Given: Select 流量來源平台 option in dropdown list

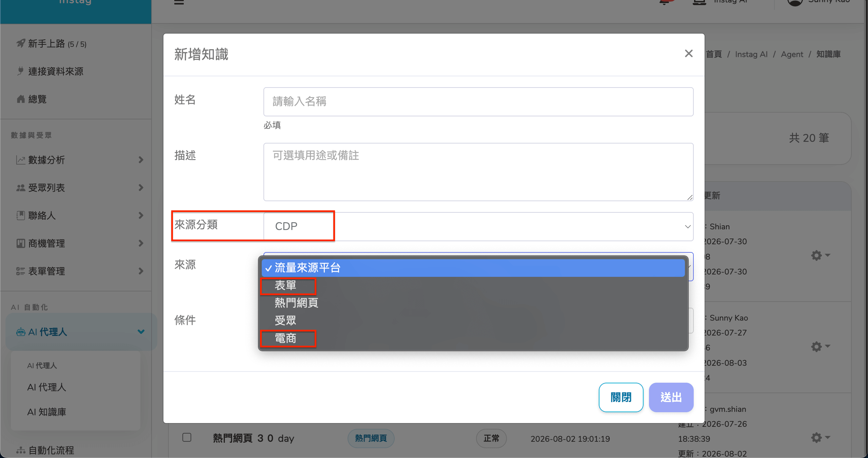Looking at the screenshot, I should tap(473, 268).
